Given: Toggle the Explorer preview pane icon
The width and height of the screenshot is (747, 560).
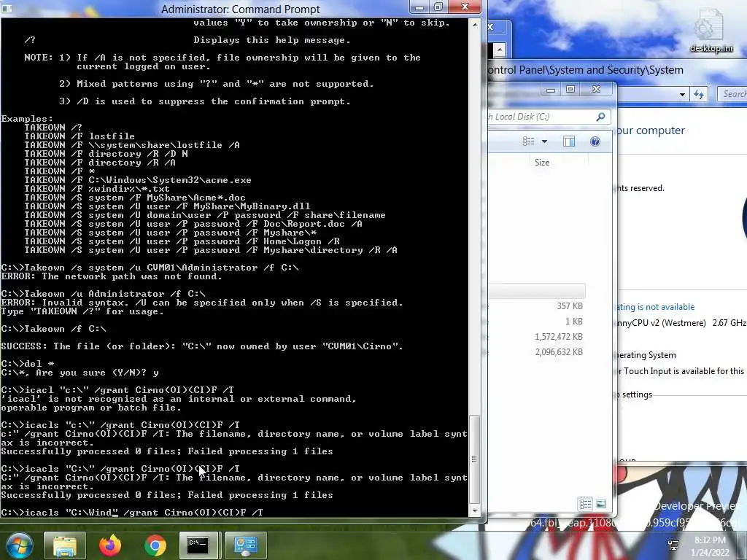Looking at the screenshot, I should coord(569,141).
